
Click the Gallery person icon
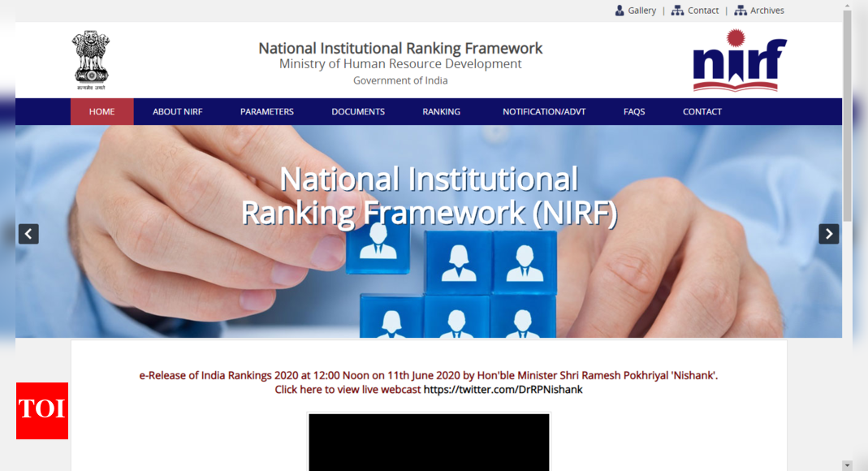pyautogui.click(x=620, y=11)
